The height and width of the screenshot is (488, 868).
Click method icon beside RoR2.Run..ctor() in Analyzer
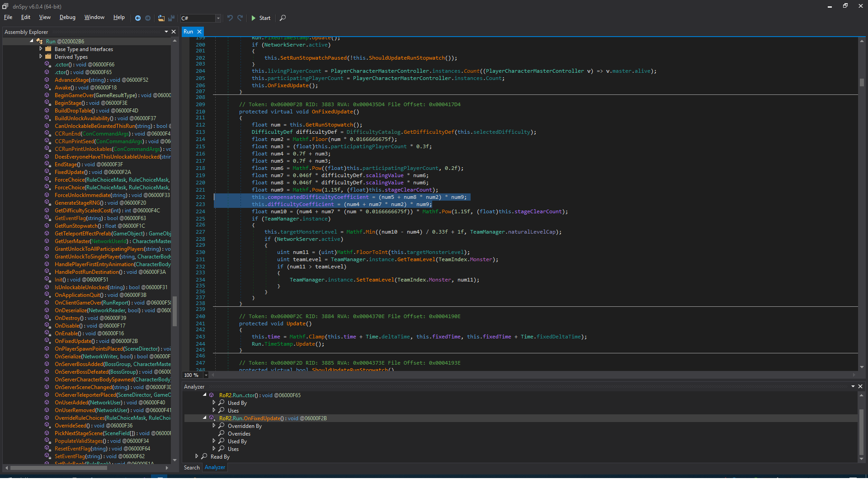[x=212, y=395]
